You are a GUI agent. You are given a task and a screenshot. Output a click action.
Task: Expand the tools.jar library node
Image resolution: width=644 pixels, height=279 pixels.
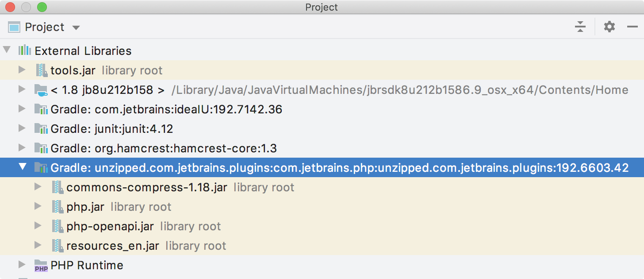(x=22, y=70)
